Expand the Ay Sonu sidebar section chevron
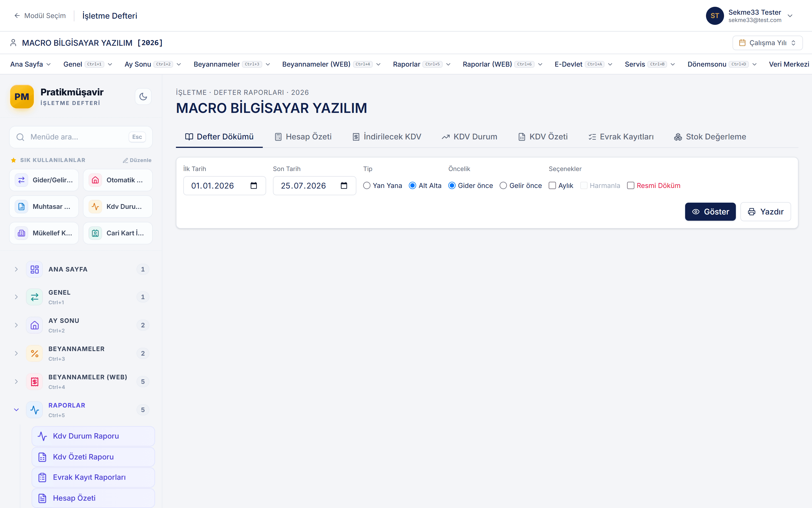812x508 pixels. [x=16, y=325]
